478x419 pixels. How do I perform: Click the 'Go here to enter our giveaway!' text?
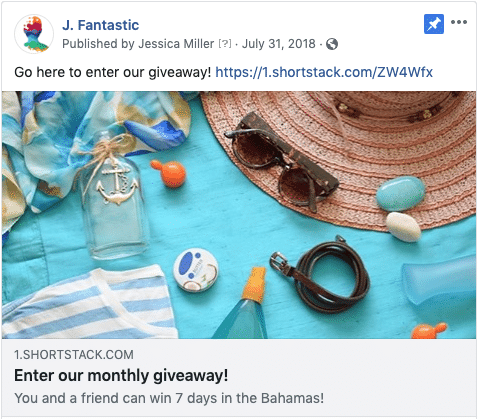tap(113, 72)
